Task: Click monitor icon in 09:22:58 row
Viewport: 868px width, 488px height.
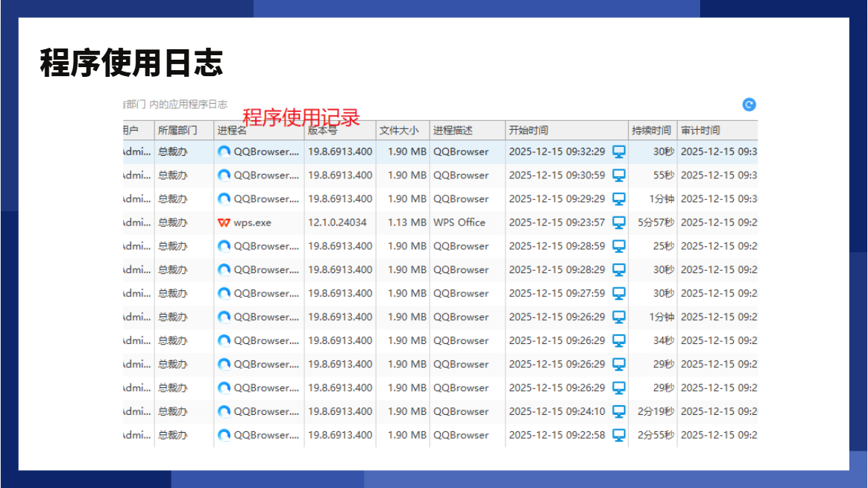Action: [618, 435]
